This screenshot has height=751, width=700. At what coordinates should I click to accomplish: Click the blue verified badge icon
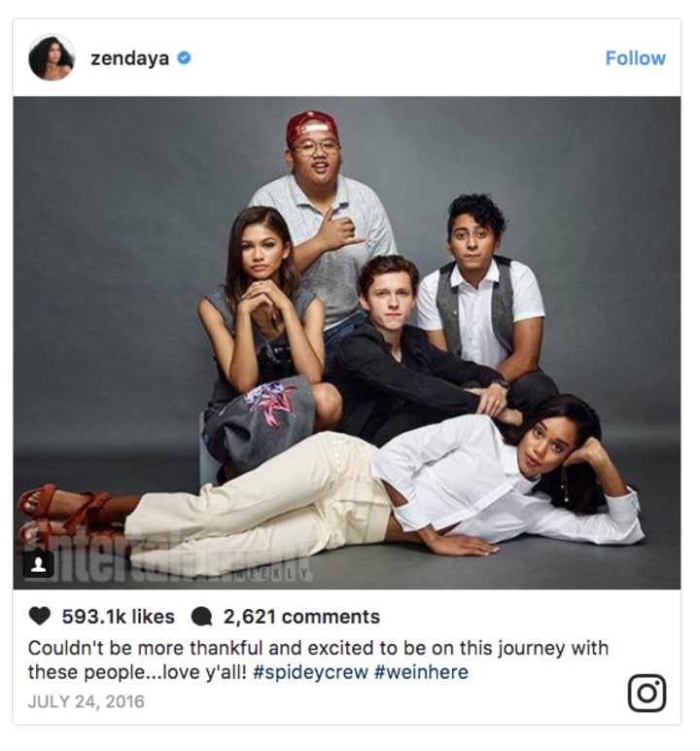coord(184,58)
